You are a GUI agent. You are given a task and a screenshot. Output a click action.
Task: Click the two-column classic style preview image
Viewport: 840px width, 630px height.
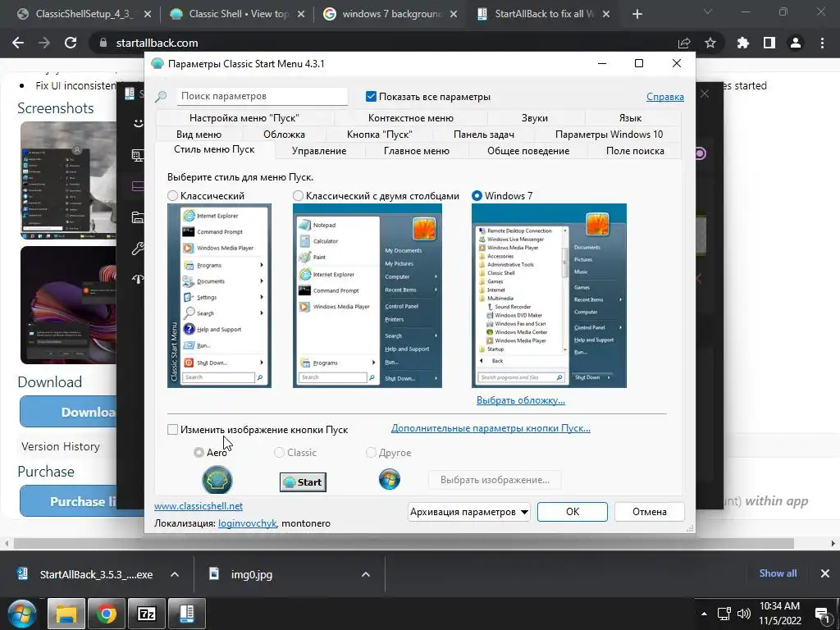367,295
